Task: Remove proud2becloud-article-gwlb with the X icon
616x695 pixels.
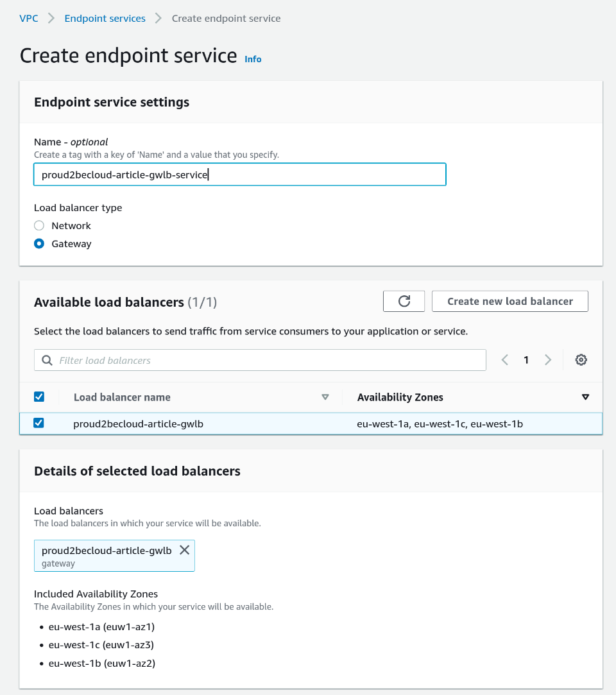Action: [x=184, y=550]
